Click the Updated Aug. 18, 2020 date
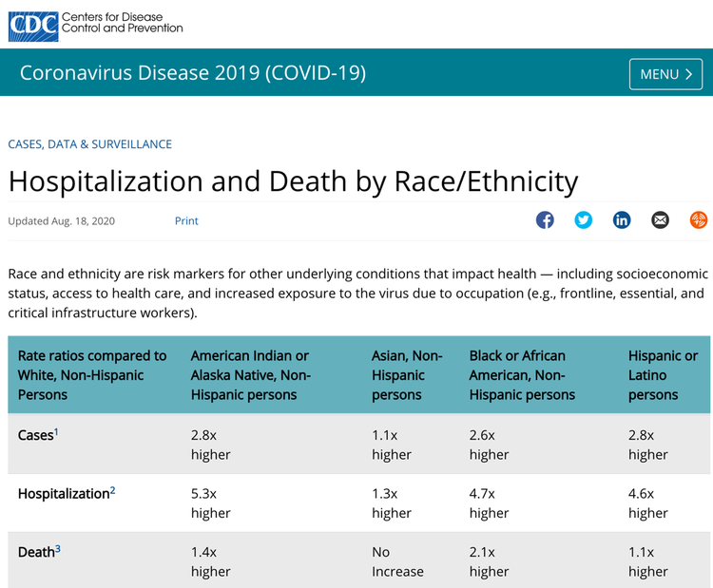713x588 pixels. pos(62,221)
